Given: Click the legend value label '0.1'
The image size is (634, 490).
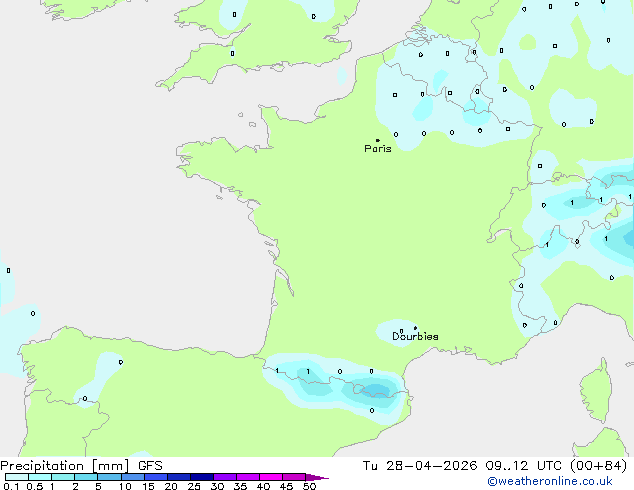Looking at the screenshot, I should point(11,486).
